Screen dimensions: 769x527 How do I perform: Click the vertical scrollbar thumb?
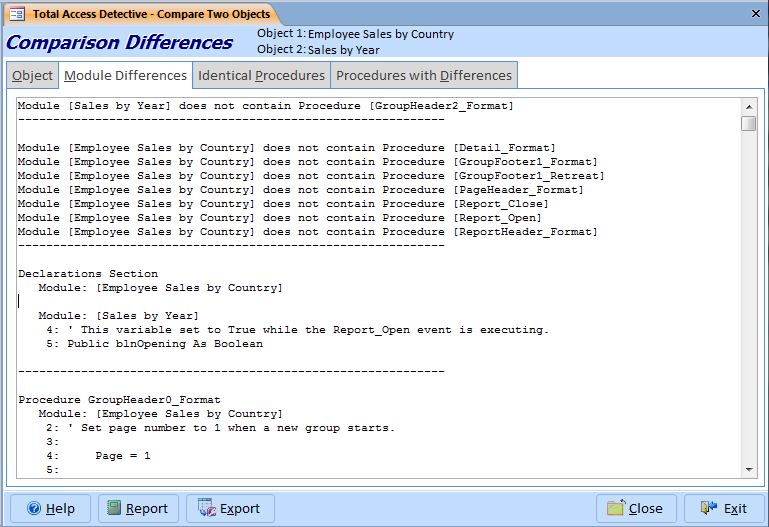[x=749, y=123]
